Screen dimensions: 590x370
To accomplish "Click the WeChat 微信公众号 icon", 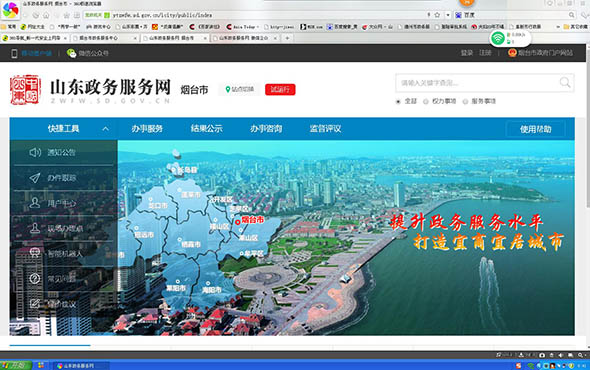I will point(71,53).
